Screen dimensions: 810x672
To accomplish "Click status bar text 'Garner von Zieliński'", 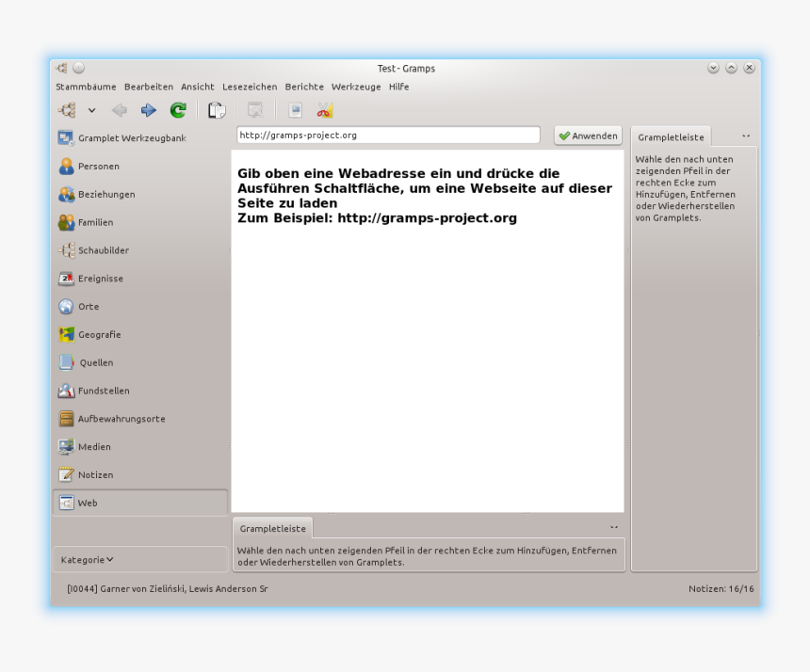I will 142,588.
